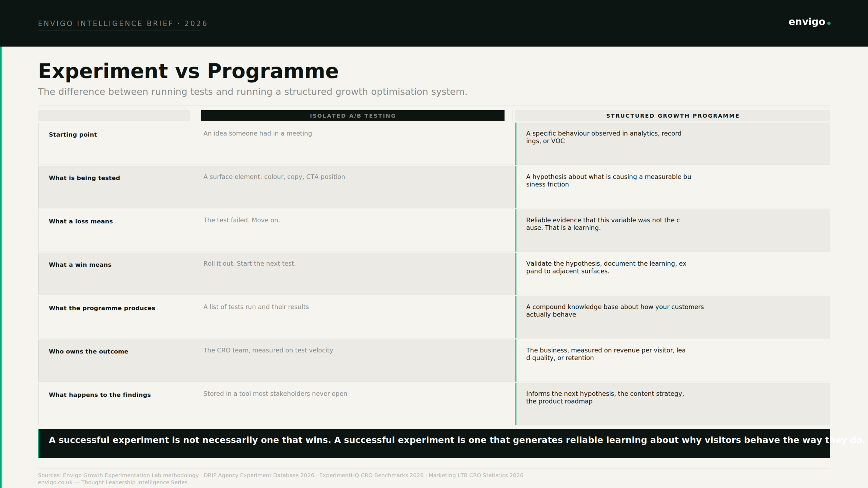
Task: Open the envigo.co.uk footer link
Action: tap(55, 482)
